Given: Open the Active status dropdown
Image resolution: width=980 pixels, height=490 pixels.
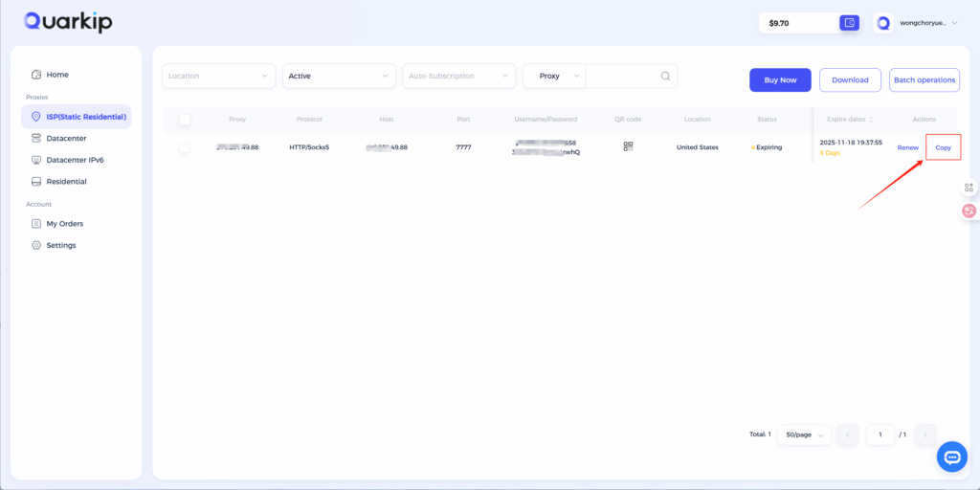Looking at the screenshot, I should click(339, 77).
